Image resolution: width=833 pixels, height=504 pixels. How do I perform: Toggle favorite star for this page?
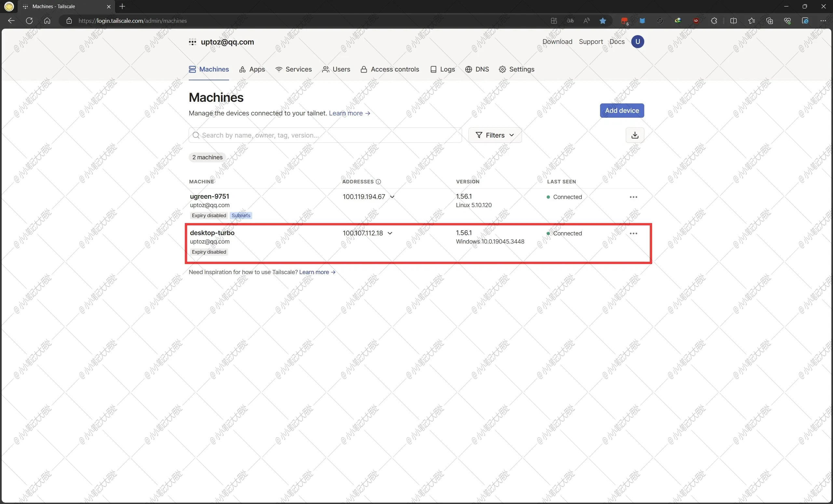(602, 20)
